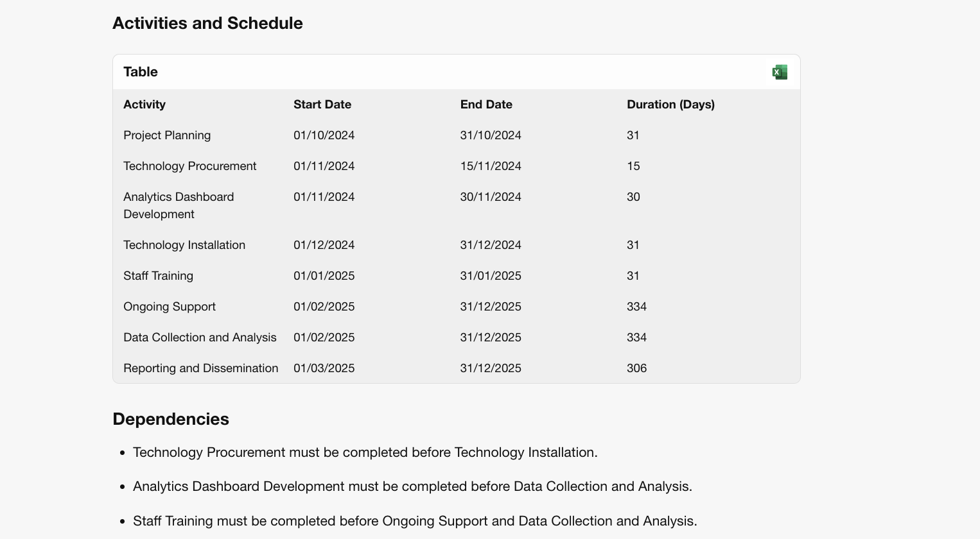Select the Ongoing Support row

pyautogui.click(x=170, y=307)
